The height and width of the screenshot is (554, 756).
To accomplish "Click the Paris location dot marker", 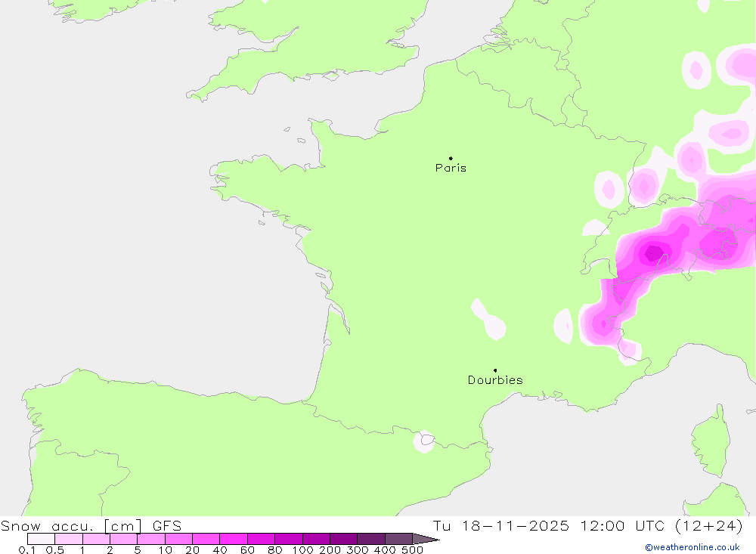I will point(451,158).
